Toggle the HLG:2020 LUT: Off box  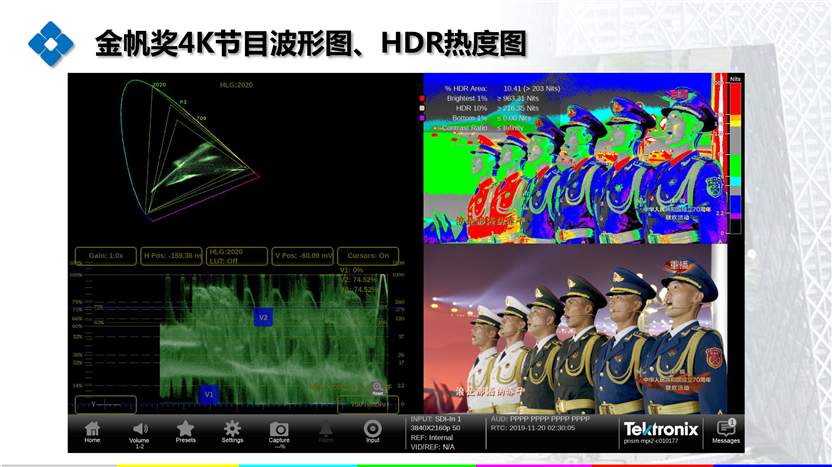[x=238, y=256]
